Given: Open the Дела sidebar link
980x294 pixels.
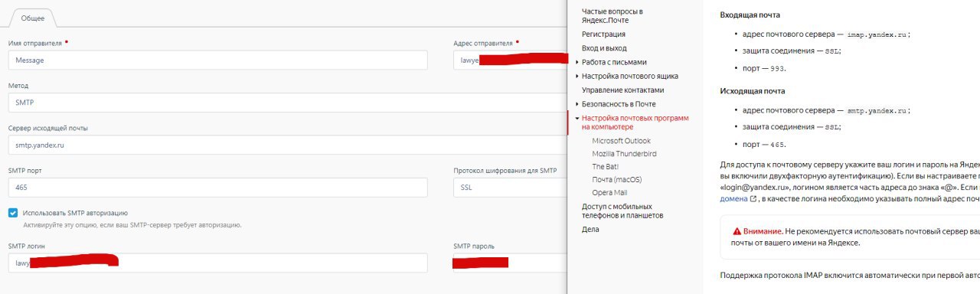Looking at the screenshot, I should point(590,229).
